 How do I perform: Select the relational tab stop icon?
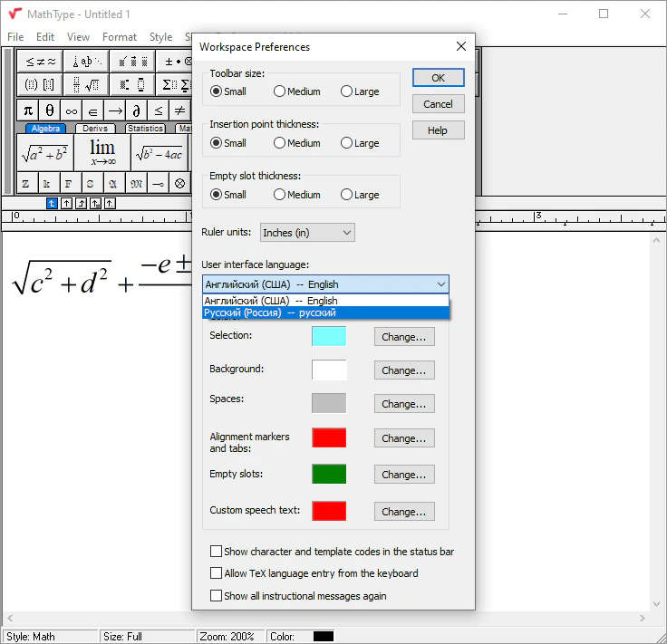[95, 204]
